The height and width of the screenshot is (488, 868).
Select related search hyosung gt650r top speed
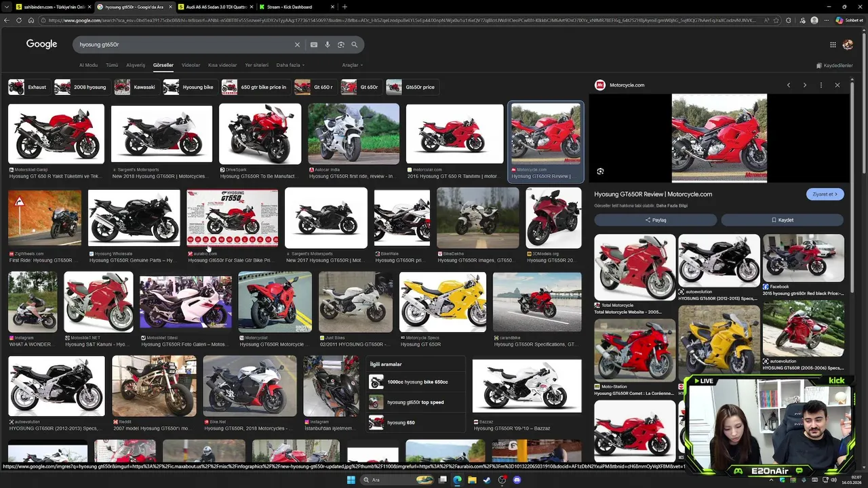[415, 403]
